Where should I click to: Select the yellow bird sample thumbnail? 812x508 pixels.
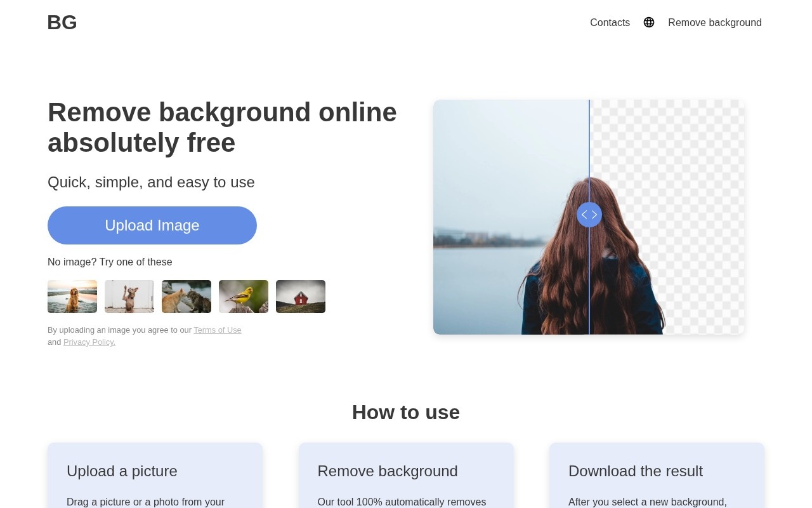[x=244, y=297]
